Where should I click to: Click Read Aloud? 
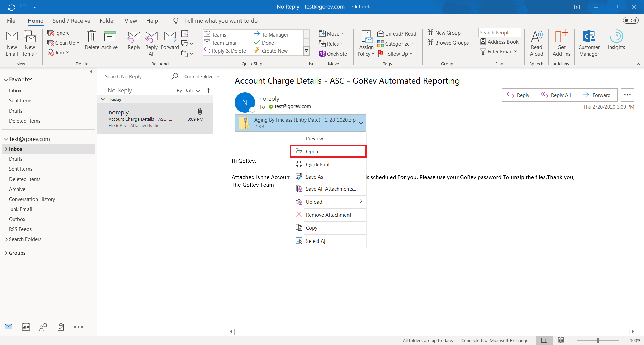tap(536, 43)
